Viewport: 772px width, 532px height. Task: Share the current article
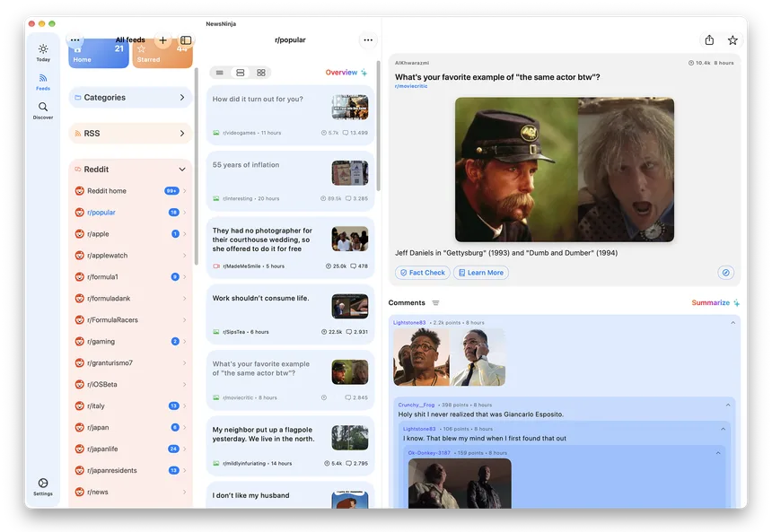coord(709,39)
